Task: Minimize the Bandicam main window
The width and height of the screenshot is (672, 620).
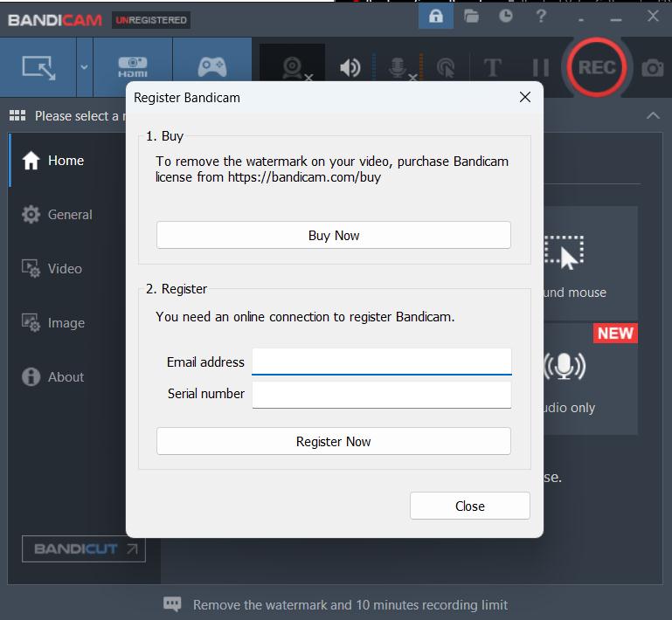Action: (x=616, y=19)
